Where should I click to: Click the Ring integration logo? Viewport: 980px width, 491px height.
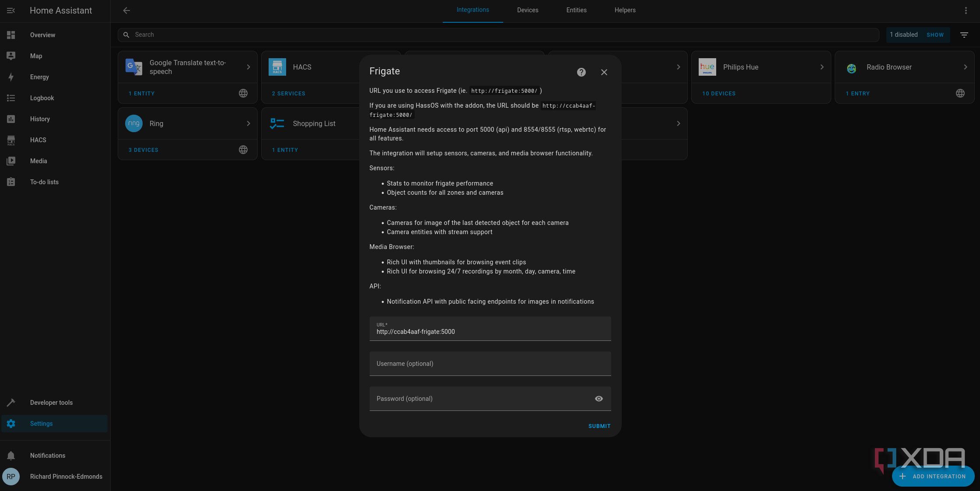click(x=134, y=123)
